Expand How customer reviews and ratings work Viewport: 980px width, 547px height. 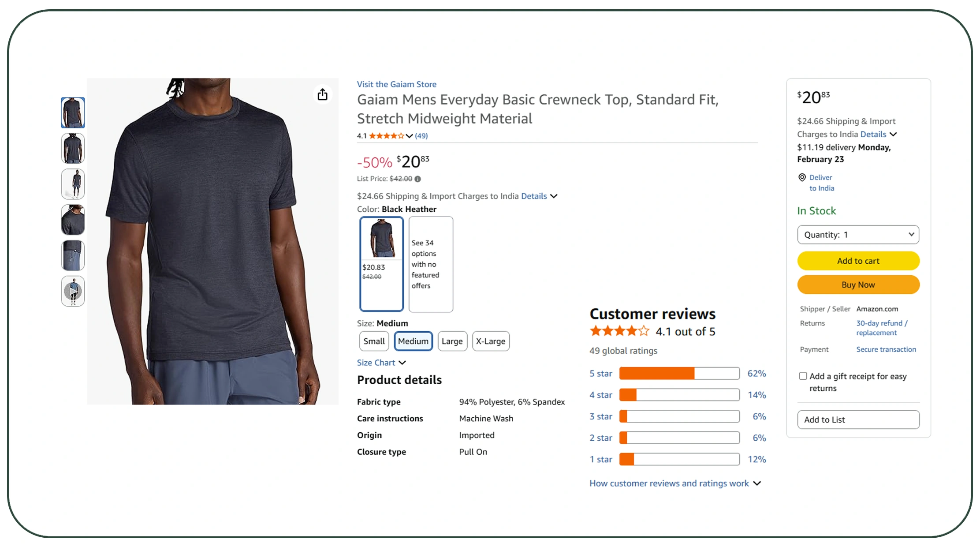(675, 483)
